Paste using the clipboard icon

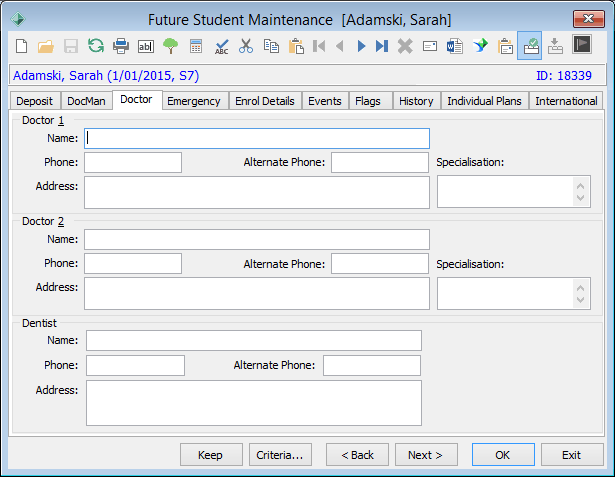[x=296, y=46]
